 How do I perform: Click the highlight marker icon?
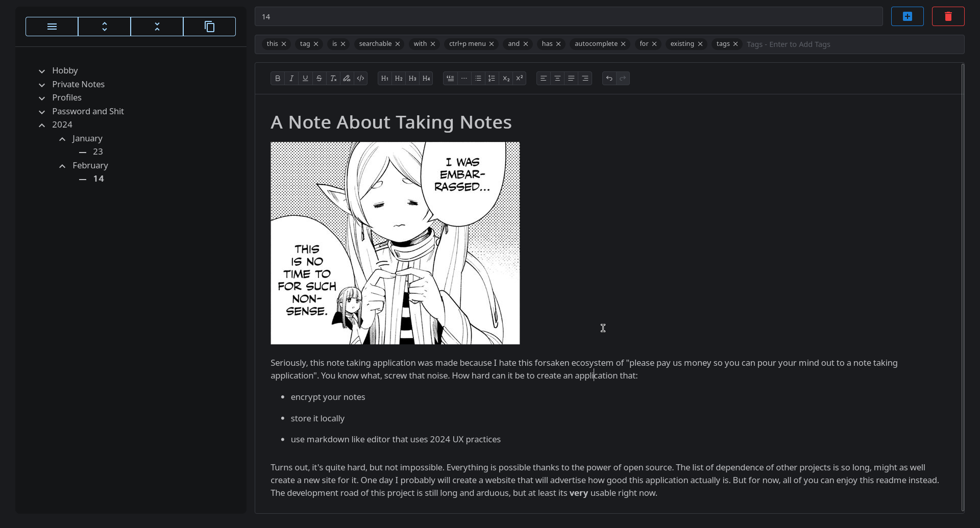pos(347,79)
